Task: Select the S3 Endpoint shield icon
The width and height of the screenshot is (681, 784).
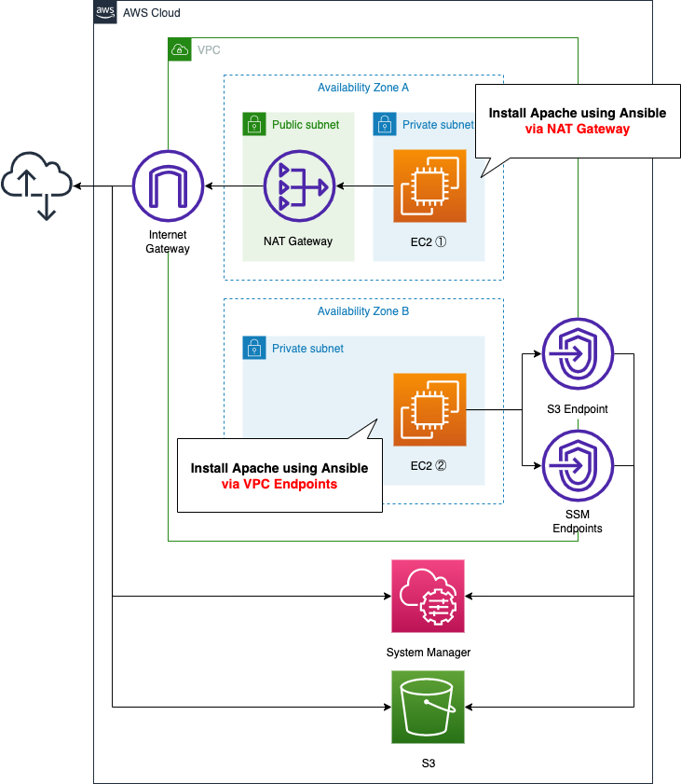Action: point(579,354)
